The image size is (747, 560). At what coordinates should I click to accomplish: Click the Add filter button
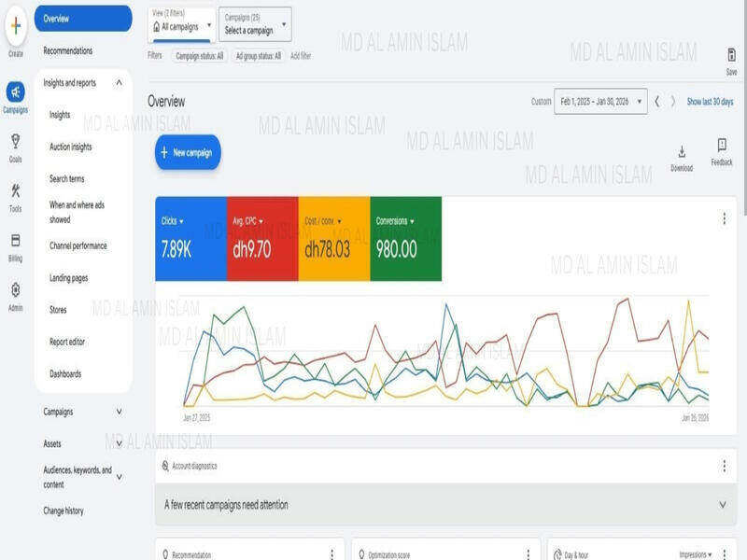tap(301, 56)
